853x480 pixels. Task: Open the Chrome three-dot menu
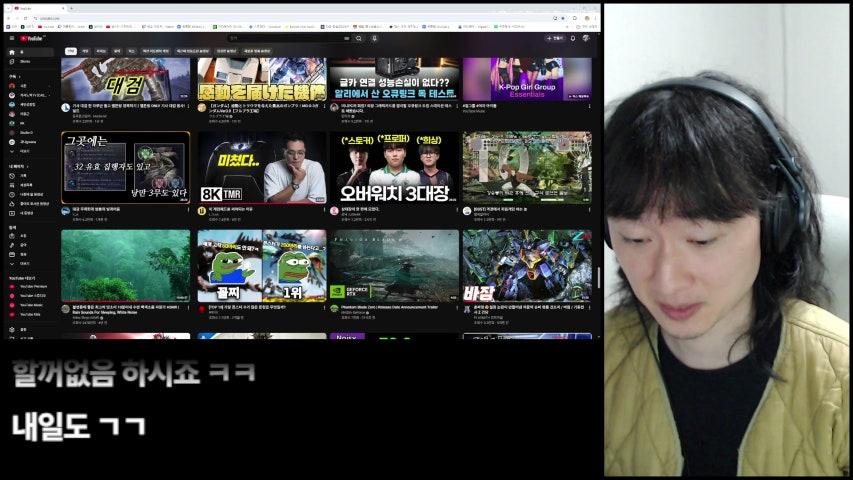point(596,18)
